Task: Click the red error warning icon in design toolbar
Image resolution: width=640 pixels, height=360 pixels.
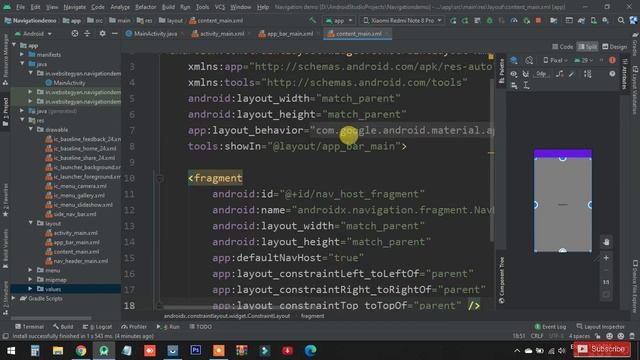Action: point(612,60)
